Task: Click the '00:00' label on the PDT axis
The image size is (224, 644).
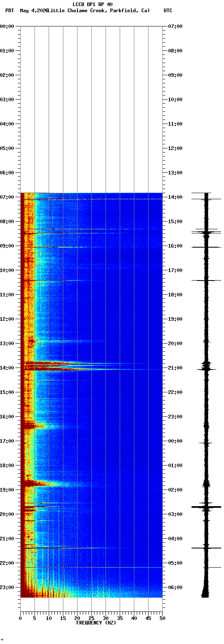Action: (7, 26)
